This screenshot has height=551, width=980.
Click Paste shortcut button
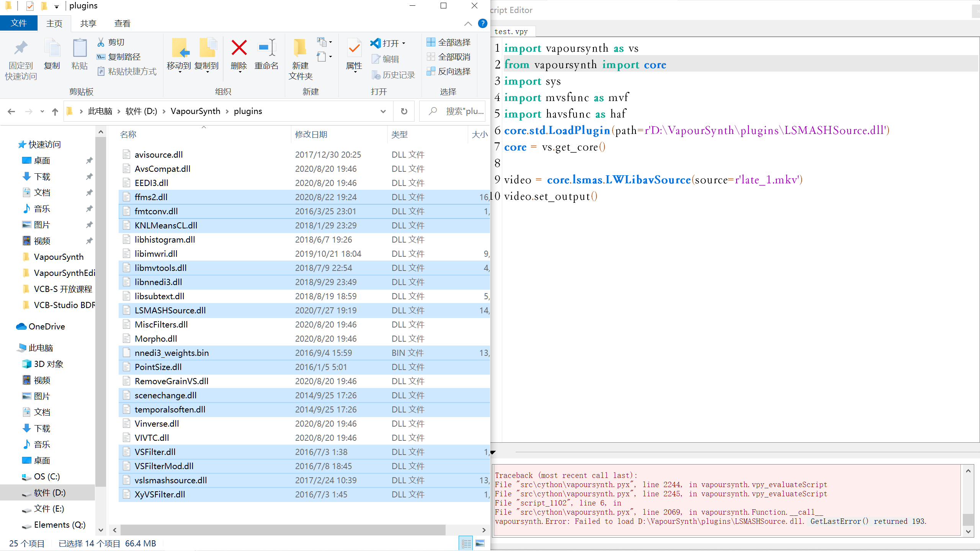pos(127,71)
